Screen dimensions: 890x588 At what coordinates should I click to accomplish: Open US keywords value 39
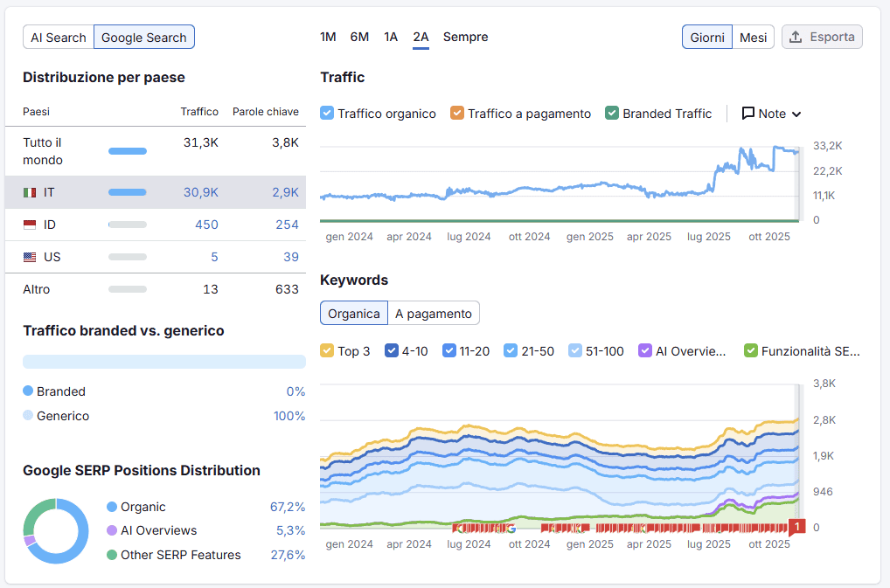click(x=291, y=258)
